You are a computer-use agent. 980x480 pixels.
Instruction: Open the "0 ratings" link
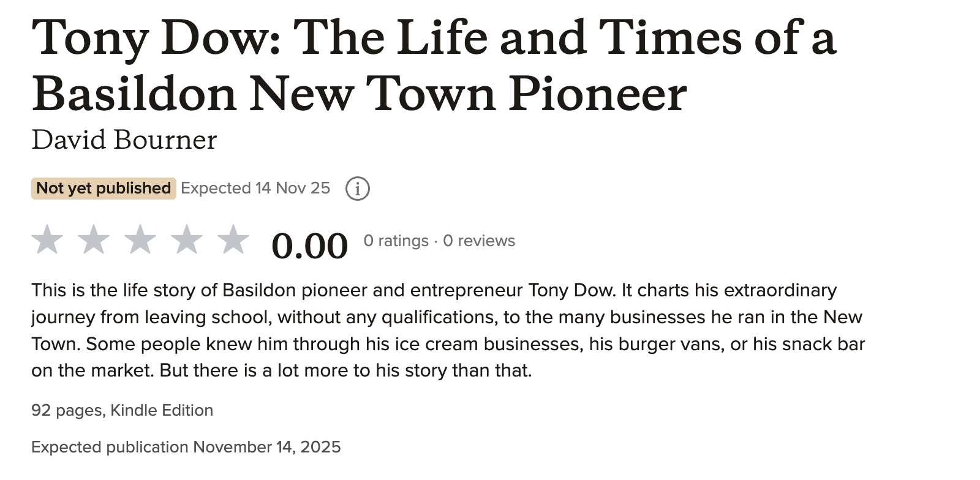tap(396, 241)
